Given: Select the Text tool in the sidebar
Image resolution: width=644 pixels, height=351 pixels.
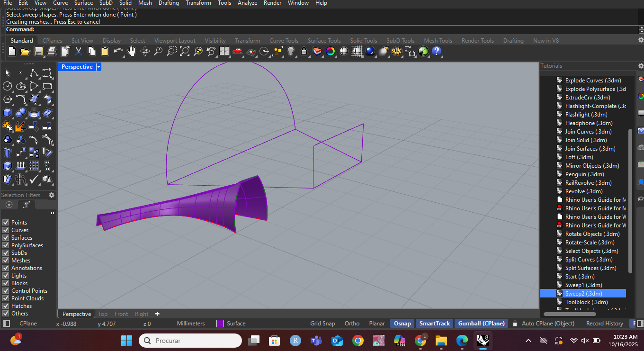Looking at the screenshot, I should pyautogui.click(x=8, y=152).
